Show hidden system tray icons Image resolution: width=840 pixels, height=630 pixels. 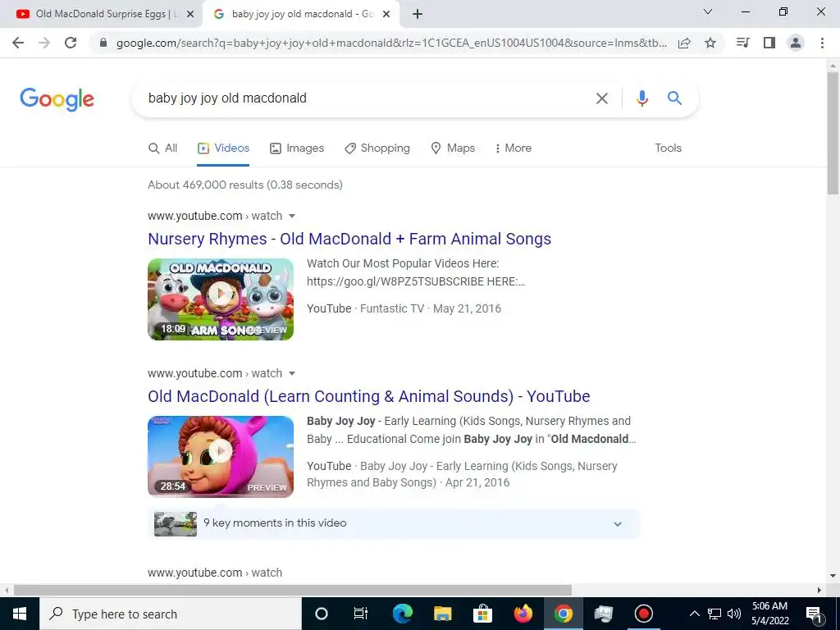[694, 614]
